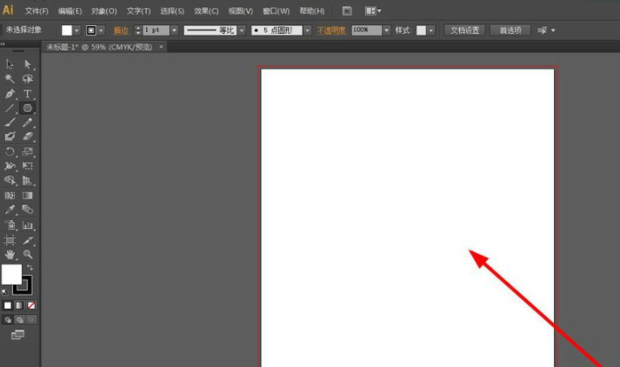Reset default fill and stroke icon
Screen dimensions: 620x367
click(5, 292)
